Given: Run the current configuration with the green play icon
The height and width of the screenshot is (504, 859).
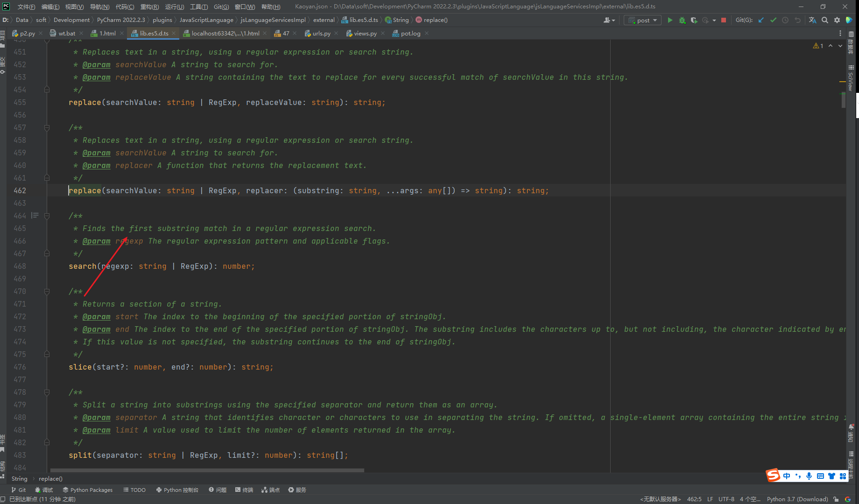Looking at the screenshot, I should (x=670, y=20).
